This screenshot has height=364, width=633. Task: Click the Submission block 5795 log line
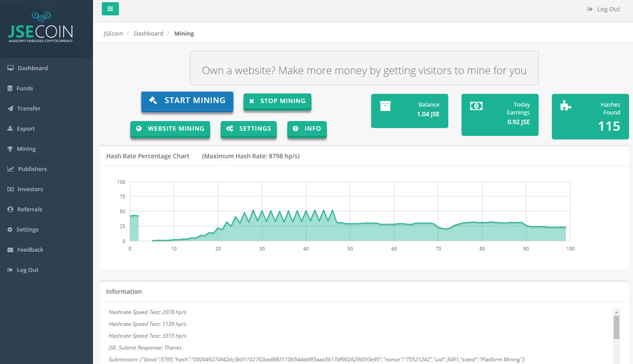[316, 360]
